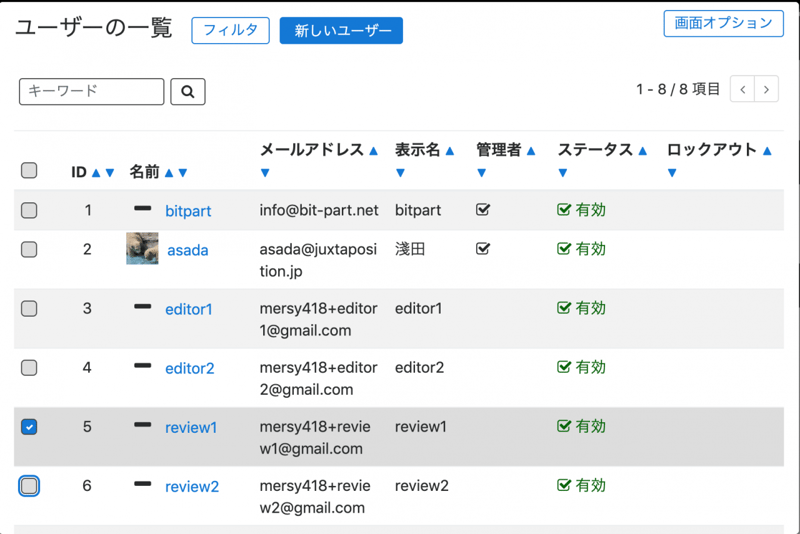The height and width of the screenshot is (534, 800).
Task: Toggle the select-all checkbox in header
Action: click(29, 171)
